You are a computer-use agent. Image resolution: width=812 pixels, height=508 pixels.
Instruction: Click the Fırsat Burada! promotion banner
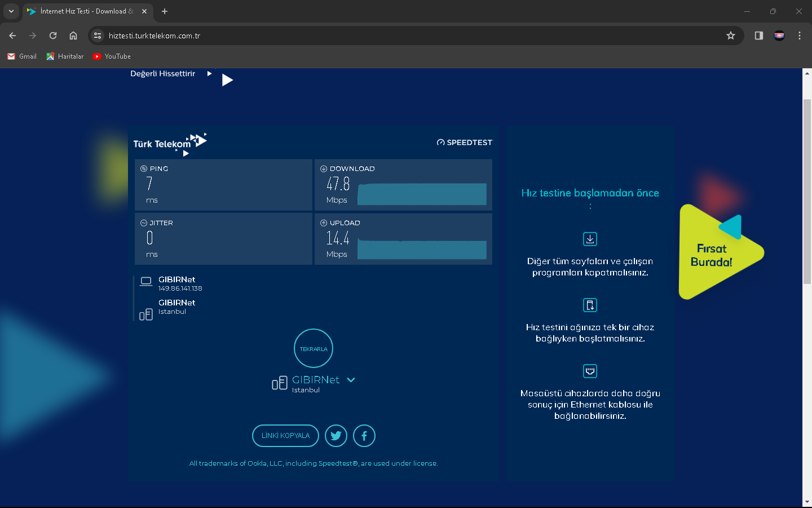(721, 252)
